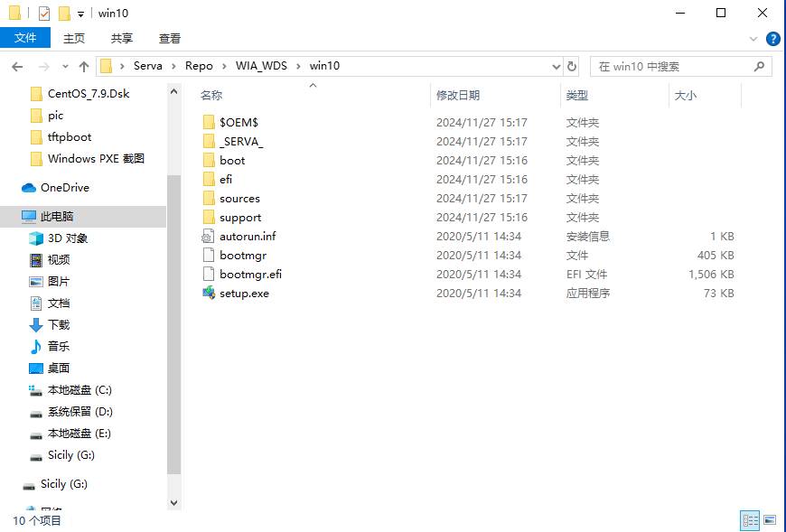Viewport: 786px width, 532px height.
Task: Select the setup.exe application file
Action: click(x=244, y=293)
